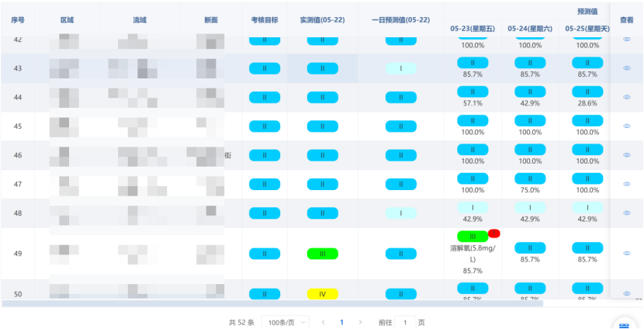The image size is (644, 329).
Task: Select row number 44
Action: (x=18, y=97)
